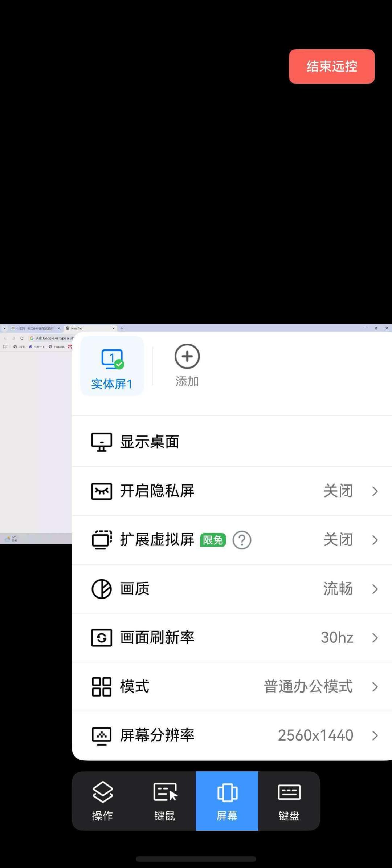Expand the resolution chevron arrow
The image size is (392, 868).
pyautogui.click(x=375, y=735)
